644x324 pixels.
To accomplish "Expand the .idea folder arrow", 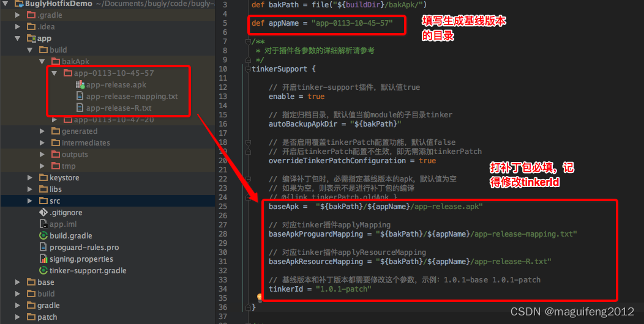I will (x=17, y=27).
